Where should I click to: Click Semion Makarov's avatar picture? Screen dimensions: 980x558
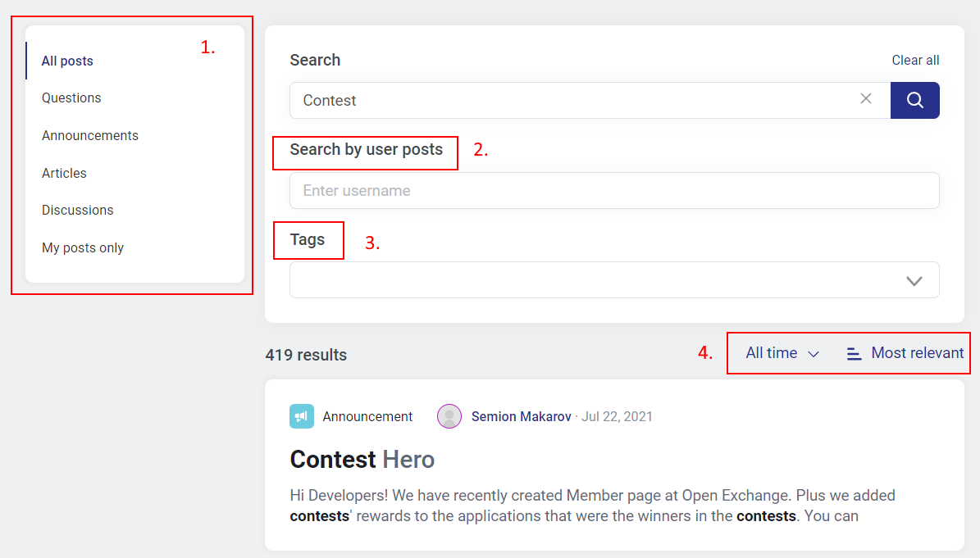tap(449, 416)
